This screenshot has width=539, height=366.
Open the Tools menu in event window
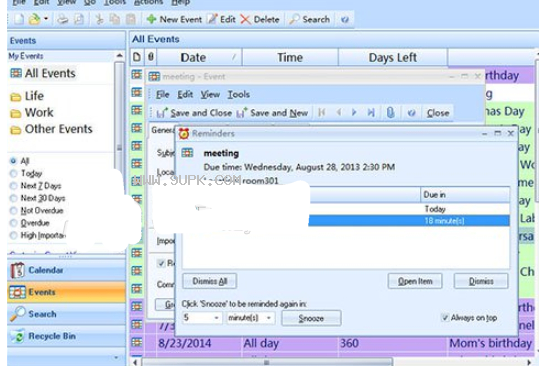tap(239, 95)
